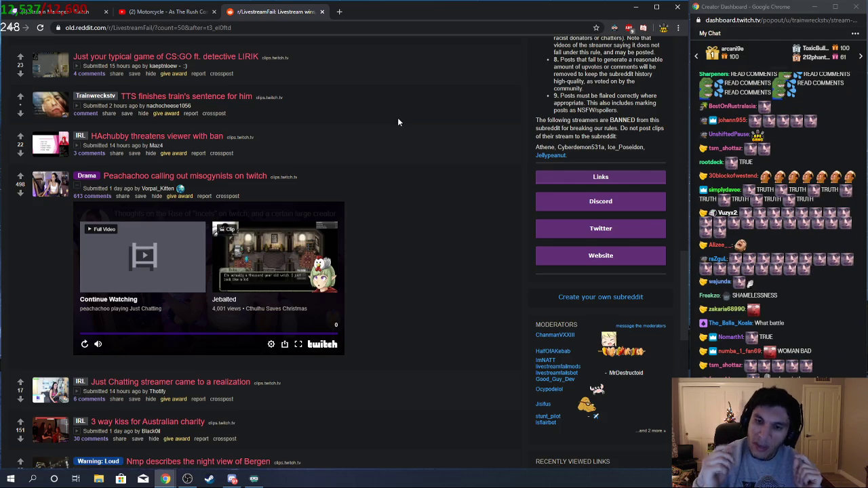868x488 pixels.
Task: Replay the embedded Twitch clip
Action: pyautogui.click(x=85, y=344)
